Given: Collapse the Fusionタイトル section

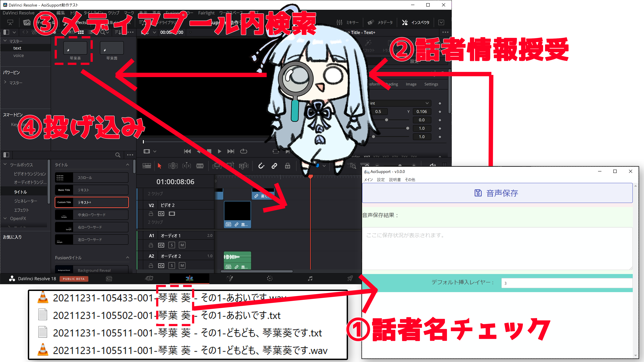Looking at the screenshot, I should 127,258.
